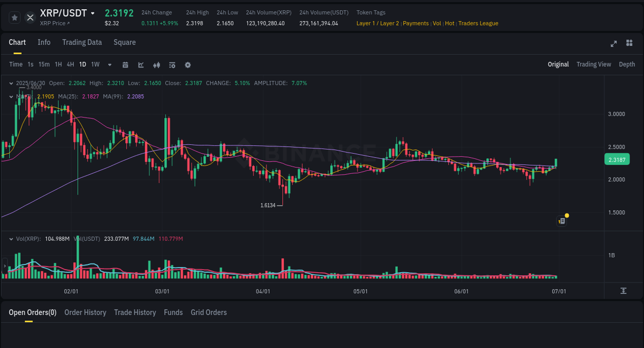Select the 15m interval
The width and height of the screenshot is (644, 348).
pos(44,64)
